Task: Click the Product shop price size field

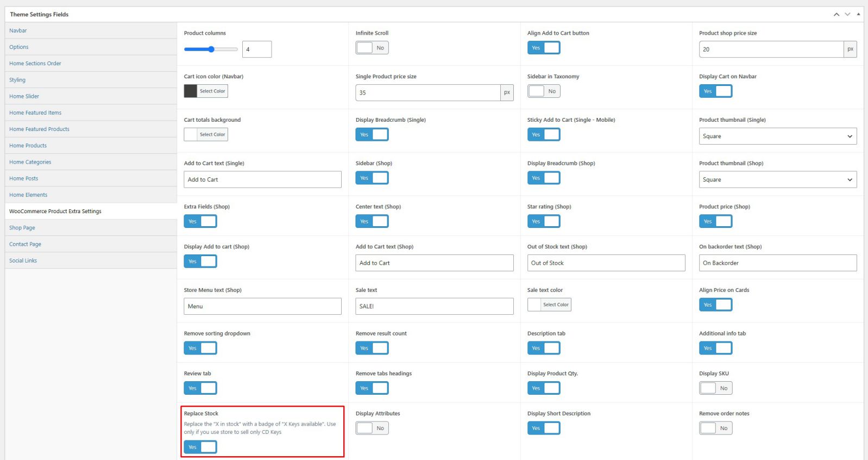Action: click(771, 49)
